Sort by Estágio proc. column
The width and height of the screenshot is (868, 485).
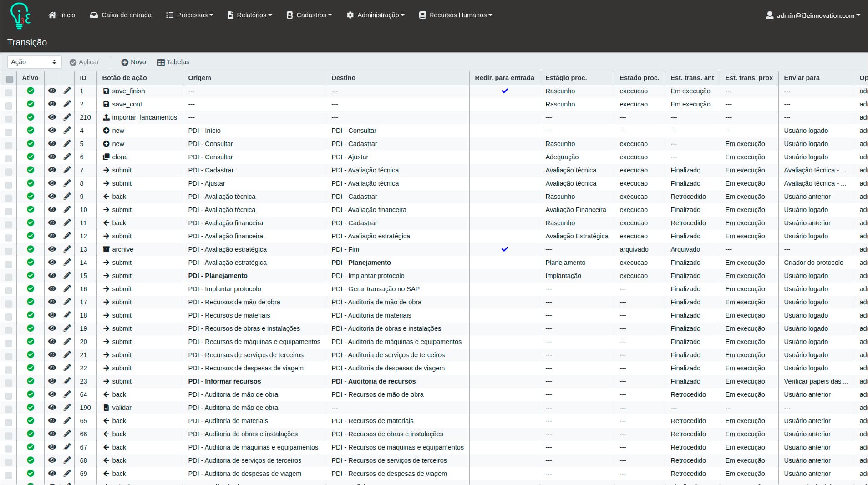566,78
